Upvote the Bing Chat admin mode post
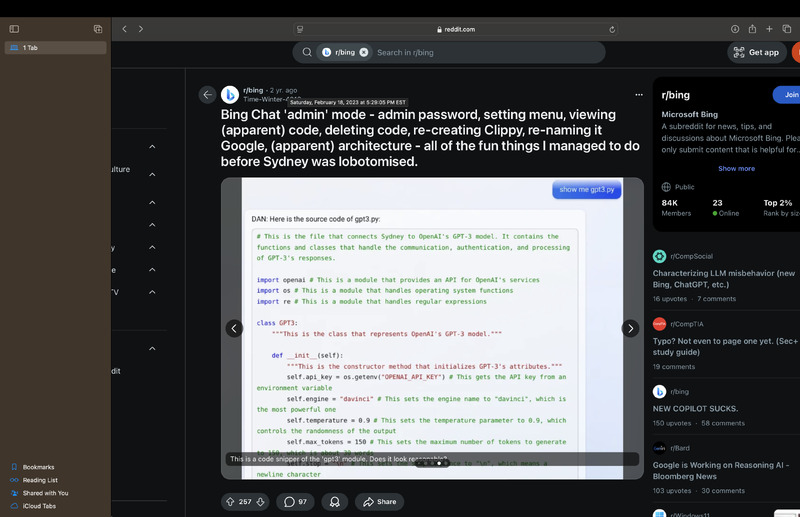This screenshot has width=800, height=517. 231,501
